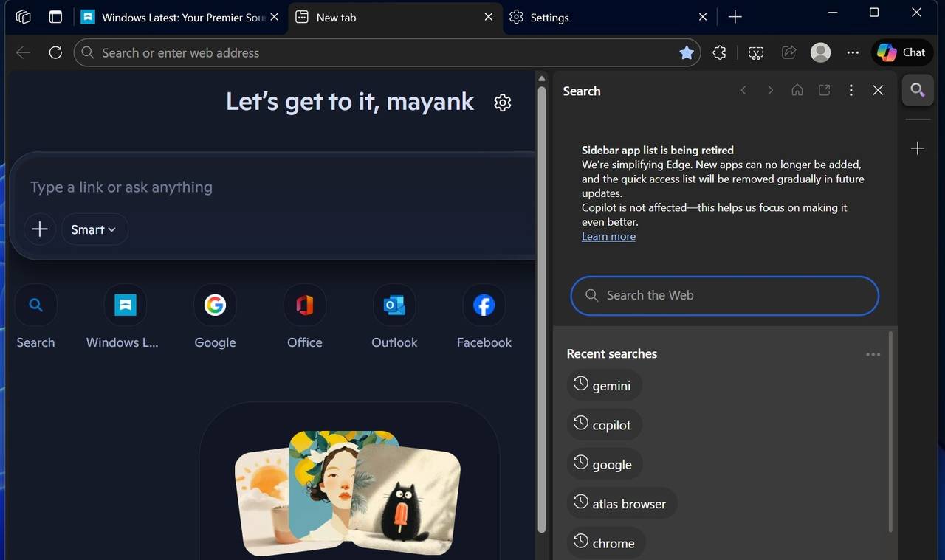This screenshot has width=945, height=560.
Task: Click the Share toolbar icon
Action: click(x=788, y=52)
